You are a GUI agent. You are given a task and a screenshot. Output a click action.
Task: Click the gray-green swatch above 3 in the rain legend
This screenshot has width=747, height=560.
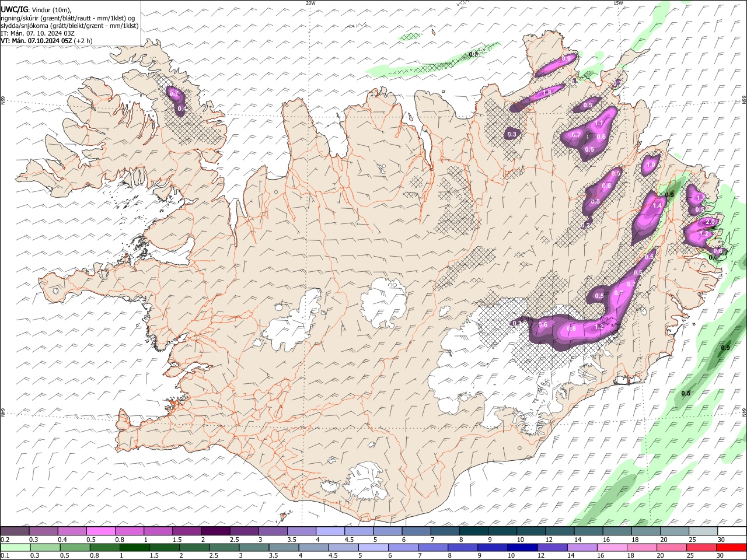pos(254,547)
